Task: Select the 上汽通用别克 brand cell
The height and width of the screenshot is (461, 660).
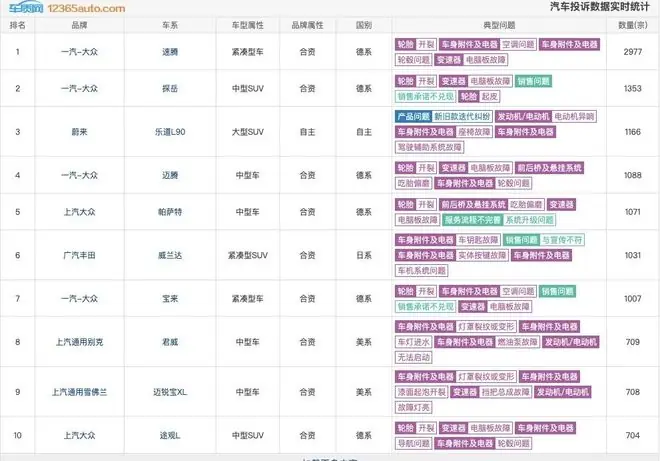Action: pyautogui.click(x=79, y=342)
